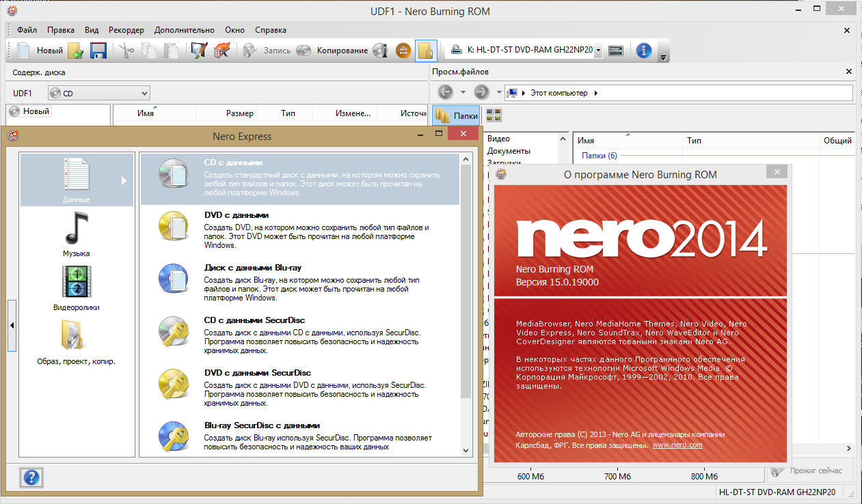Expand toolbar overflow options arrow
The image size is (862, 504).
coord(662,58)
